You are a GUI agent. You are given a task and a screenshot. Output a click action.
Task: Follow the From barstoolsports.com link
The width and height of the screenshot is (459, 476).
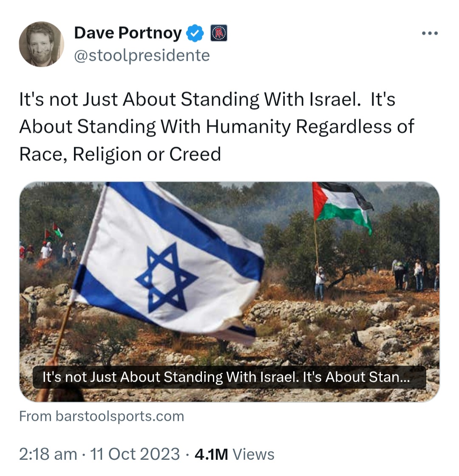[102, 416]
